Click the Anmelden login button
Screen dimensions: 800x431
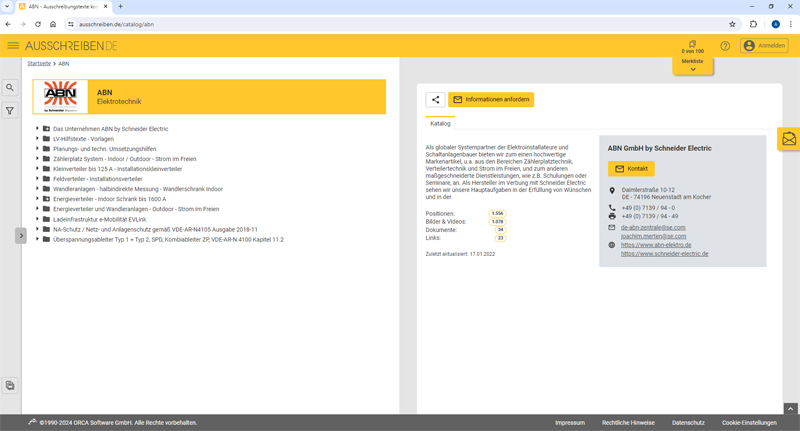[764, 46]
